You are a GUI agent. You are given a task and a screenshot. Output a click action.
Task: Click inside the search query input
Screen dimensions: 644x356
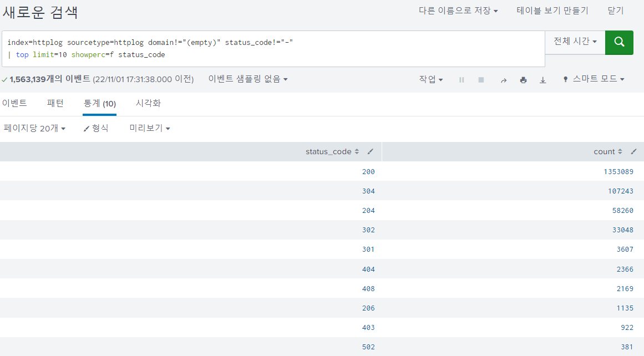coord(273,48)
